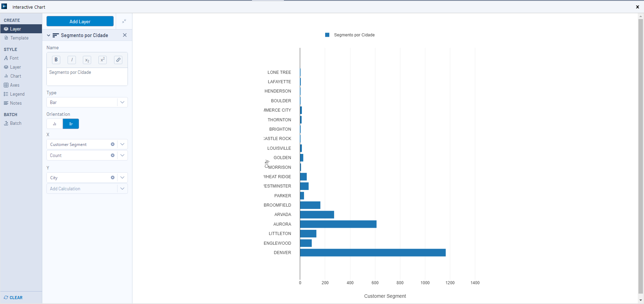Click the Add Layer button
644x304 pixels.
(80, 21)
